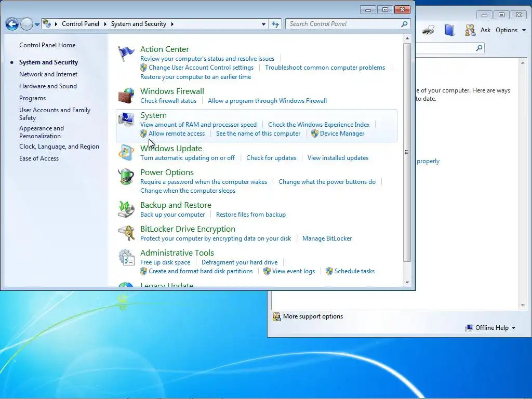
Task: Click Troubleshoot common computer problems
Action: click(x=325, y=68)
